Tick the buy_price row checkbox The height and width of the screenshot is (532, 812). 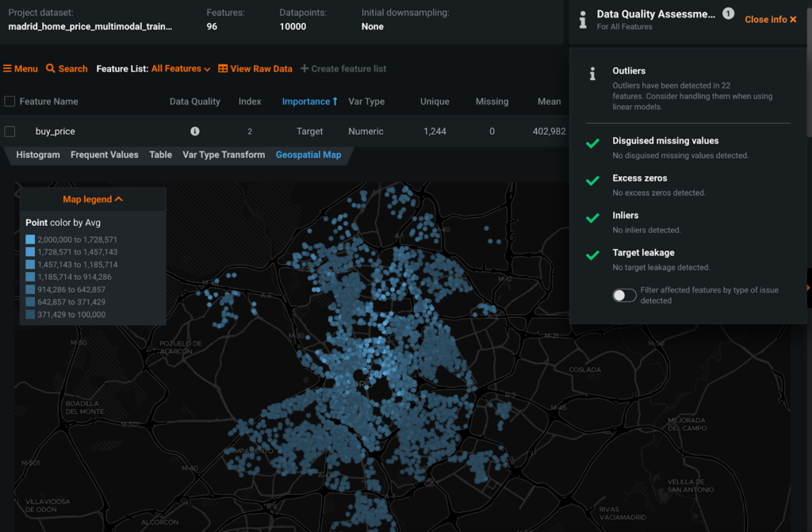click(10, 131)
